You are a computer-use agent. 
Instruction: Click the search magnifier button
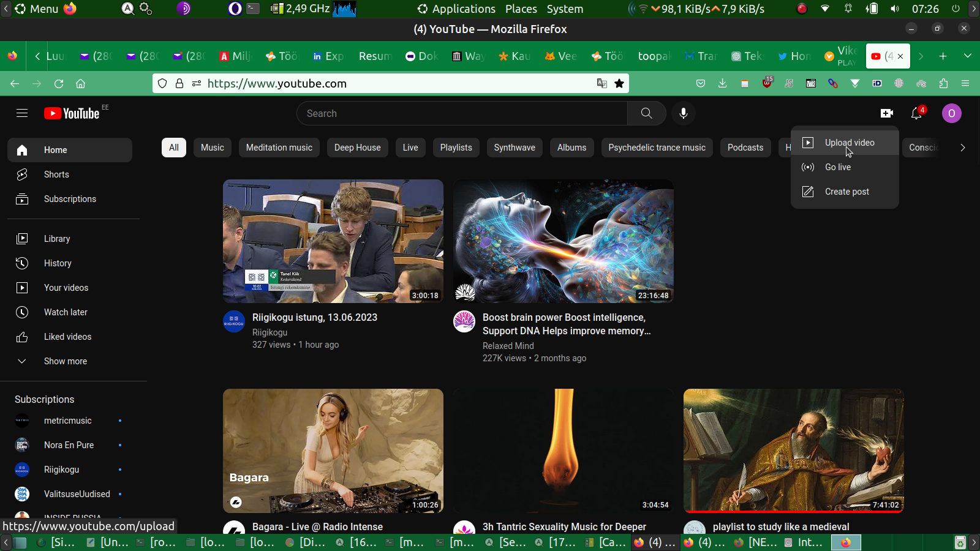coord(646,113)
